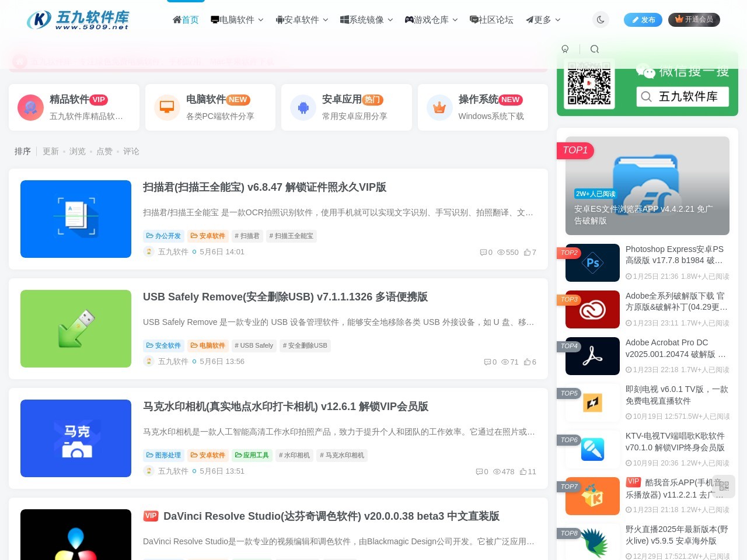Image resolution: width=747 pixels, height=560 pixels.
Task: Open the 扫描君 post thumbnail
Action: (76, 219)
